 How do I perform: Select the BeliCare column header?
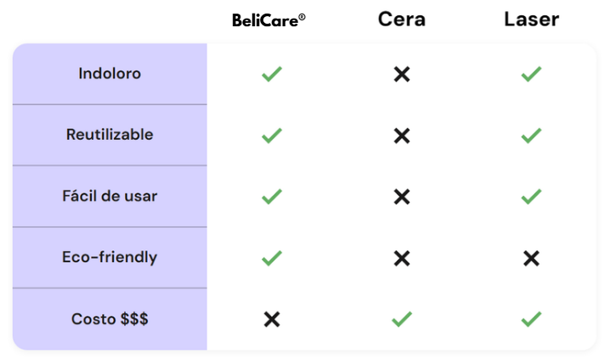(x=268, y=20)
